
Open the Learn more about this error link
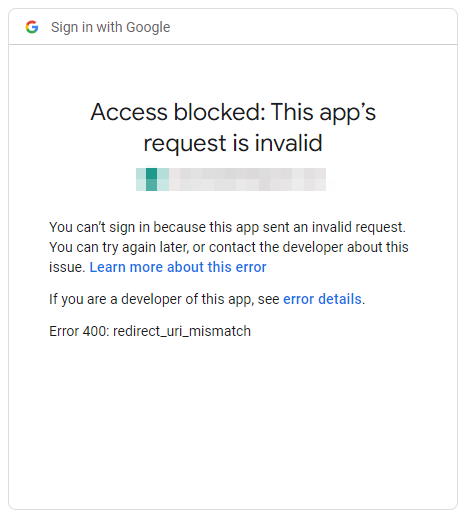pyautogui.click(x=178, y=267)
